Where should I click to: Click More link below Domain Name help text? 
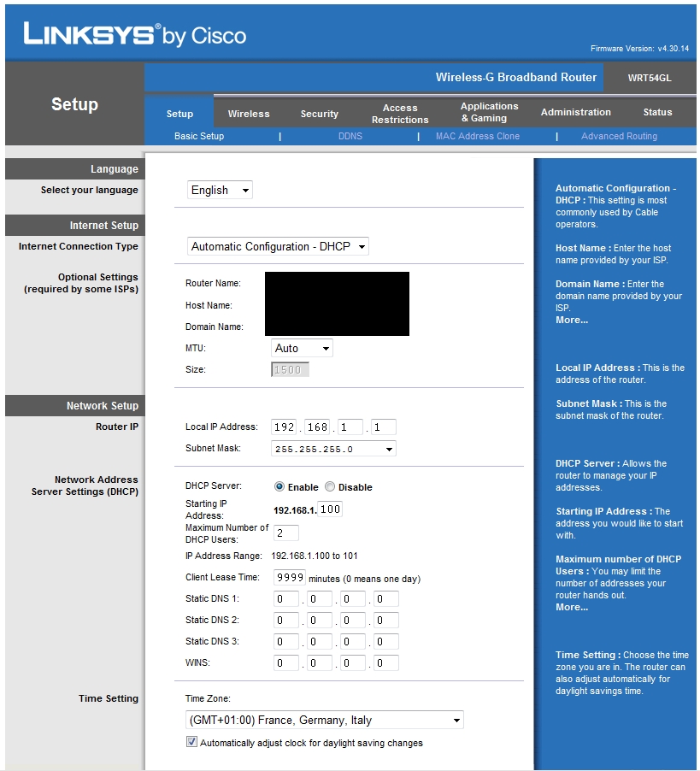572,320
